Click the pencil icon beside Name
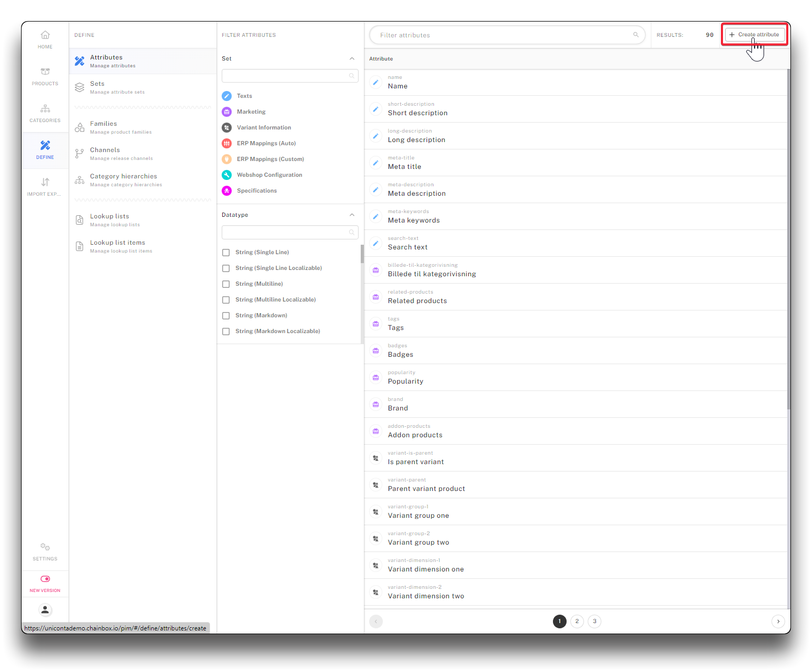The height and width of the screenshot is (672, 812). point(376,82)
